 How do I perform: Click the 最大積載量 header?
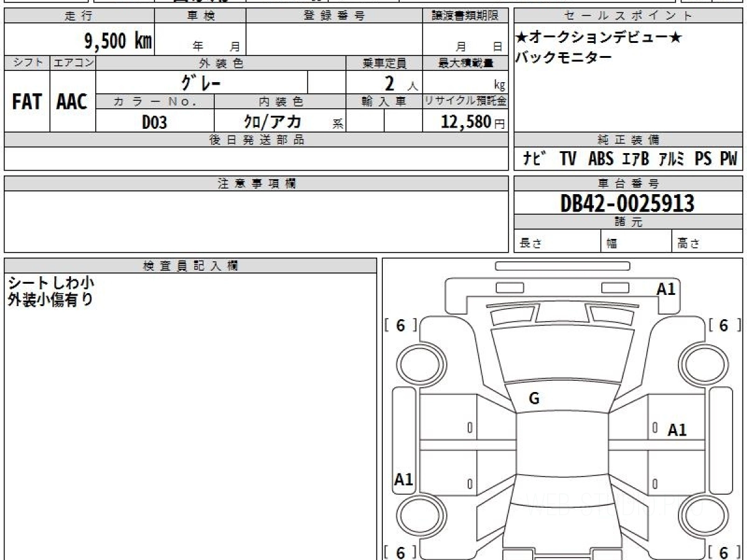coord(466,63)
